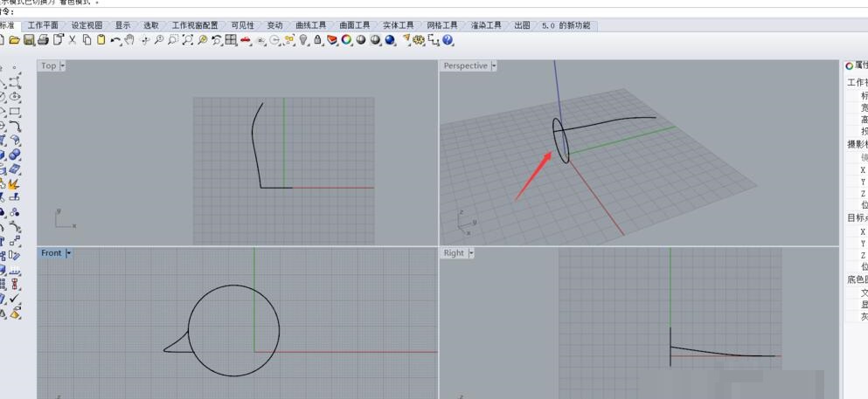The width and height of the screenshot is (868, 399).
Task: Click the Cut scissors icon
Action: click(x=73, y=40)
